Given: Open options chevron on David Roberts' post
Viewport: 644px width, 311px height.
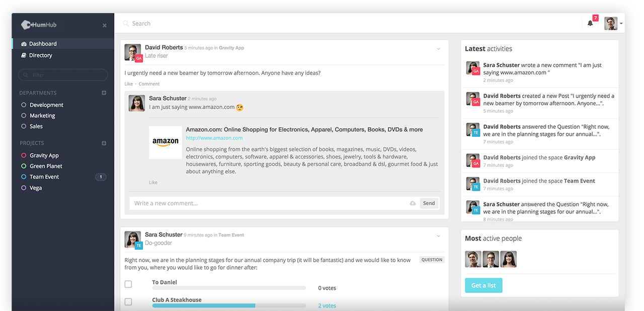Looking at the screenshot, I should pyautogui.click(x=438, y=49).
